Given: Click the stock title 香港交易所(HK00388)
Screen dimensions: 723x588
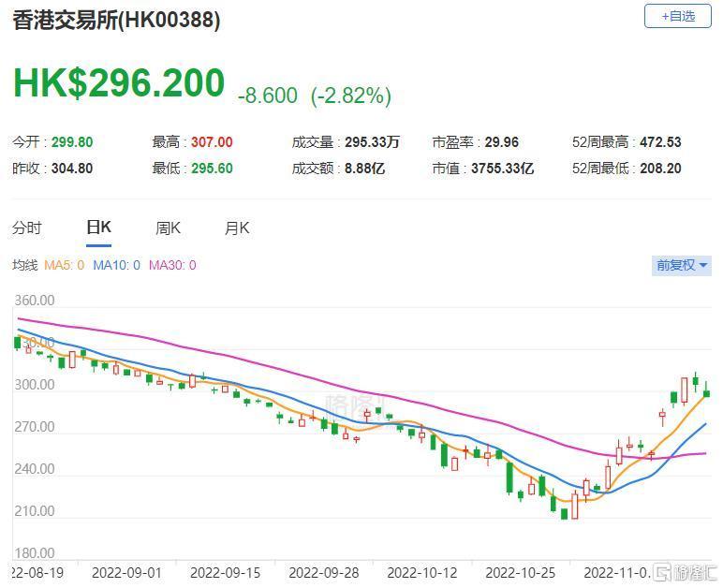Looking at the screenshot, I should pyautogui.click(x=116, y=20).
